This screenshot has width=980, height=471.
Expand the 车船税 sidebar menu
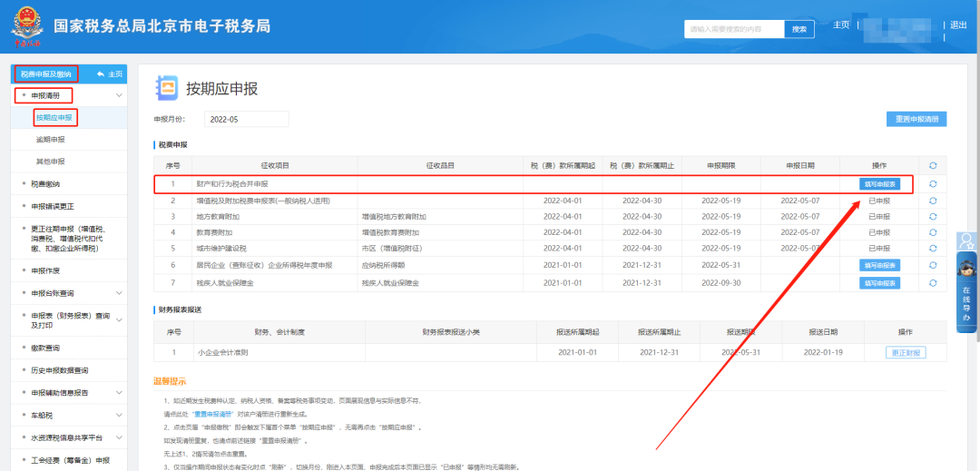(119, 415)
